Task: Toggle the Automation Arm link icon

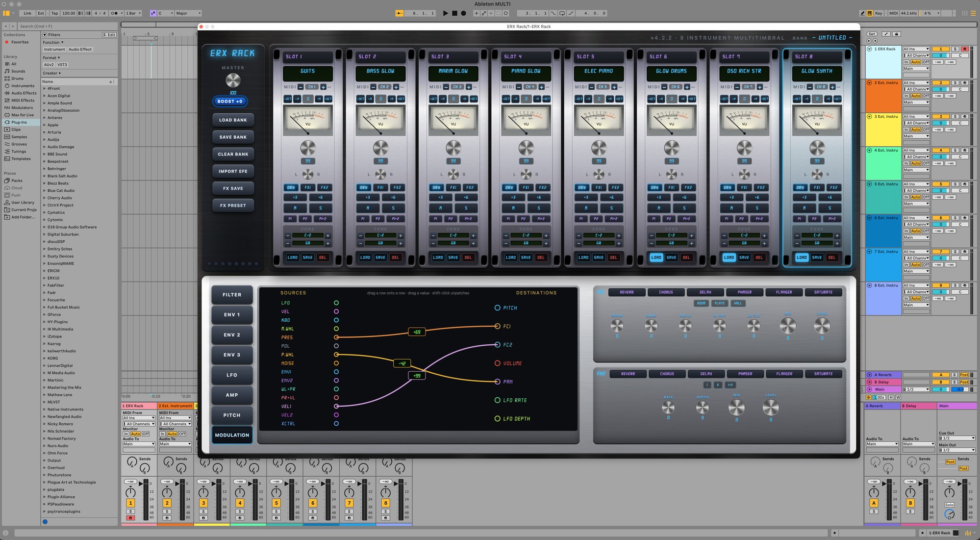Action: (x=483, y=13)
